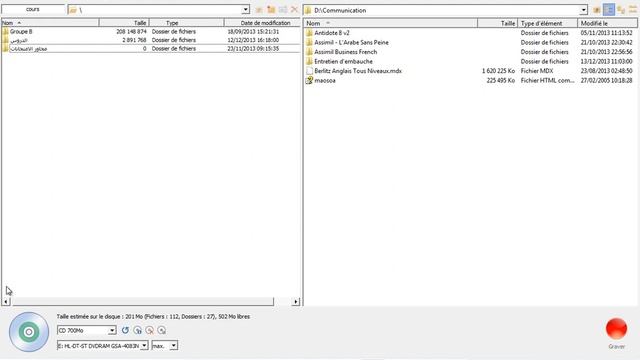Click the parent folder icon in D:\Communication toolbar
This screenshot has width=640, height=360.
[x=597, y=10]
